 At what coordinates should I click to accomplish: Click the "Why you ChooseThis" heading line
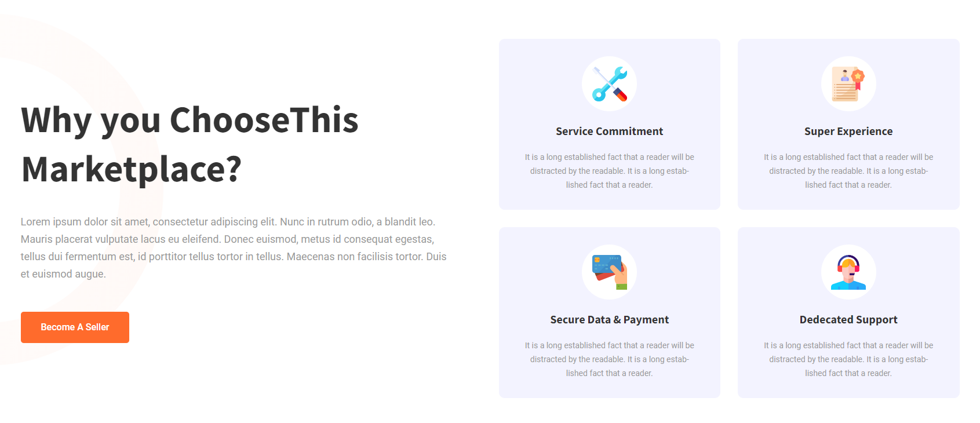tap(190, 121)
